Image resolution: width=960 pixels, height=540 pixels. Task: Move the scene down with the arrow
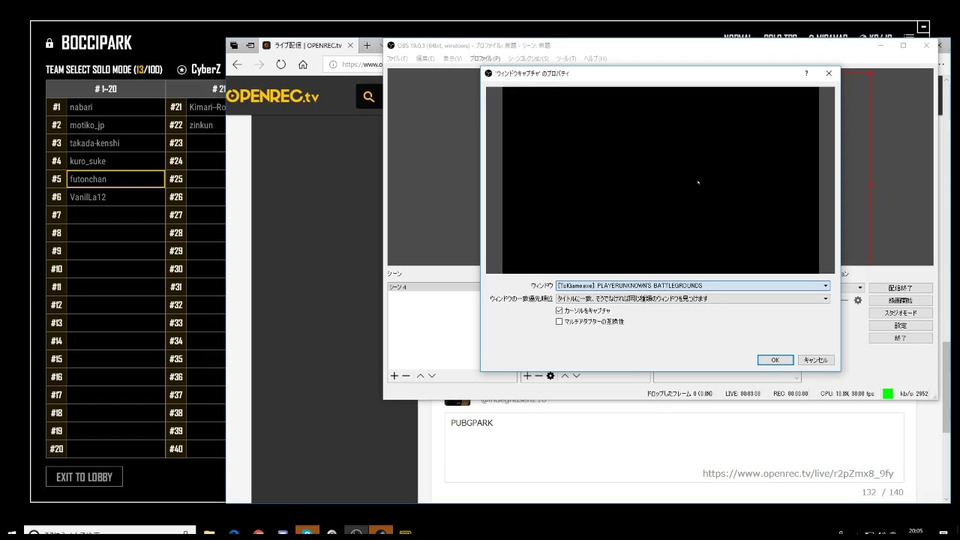(432, 375)
